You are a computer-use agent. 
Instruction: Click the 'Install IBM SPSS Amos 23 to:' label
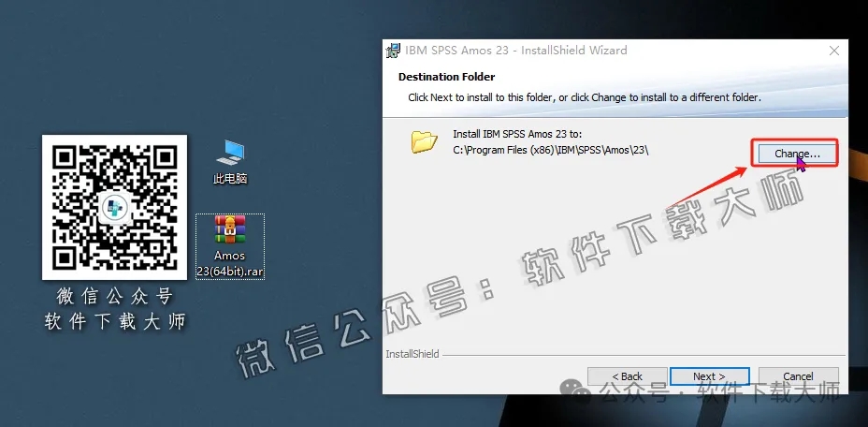point(517,134)
